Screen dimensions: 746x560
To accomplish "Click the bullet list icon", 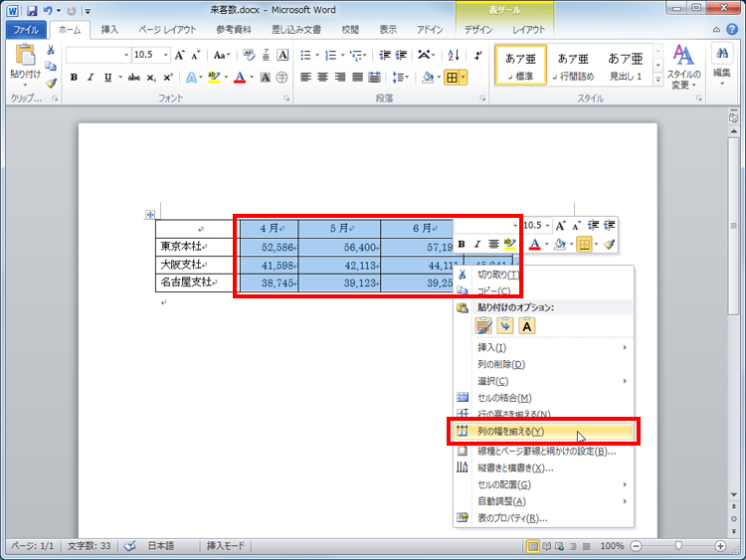I will pyautogui.click(x=306, y=55).
